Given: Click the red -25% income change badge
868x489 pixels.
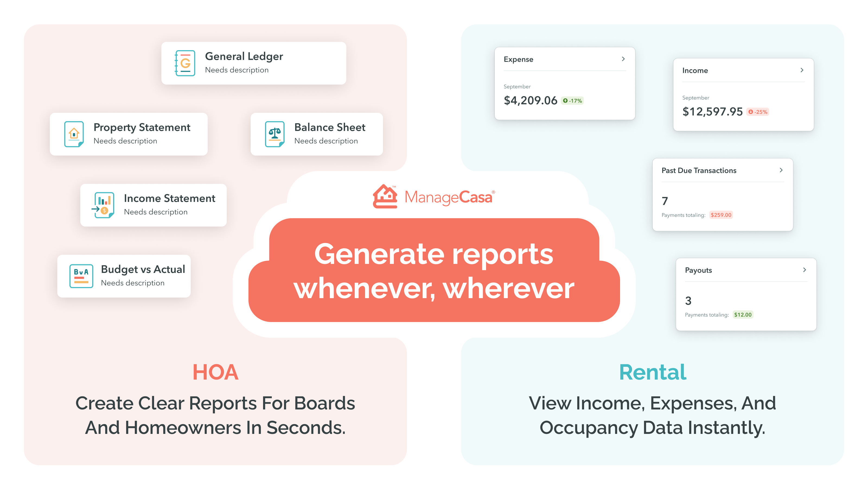Looking at the screenshot, I should (758, 112).
